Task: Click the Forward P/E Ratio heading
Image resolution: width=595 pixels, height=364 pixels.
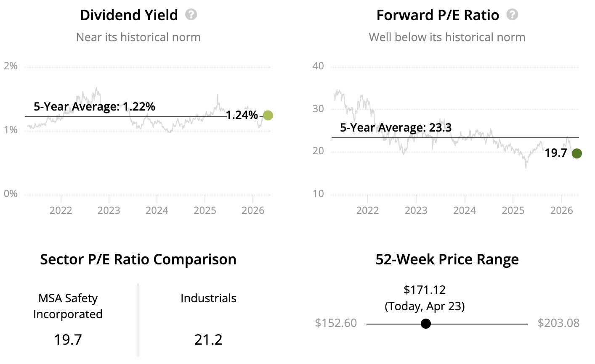Action: point(438,16)
